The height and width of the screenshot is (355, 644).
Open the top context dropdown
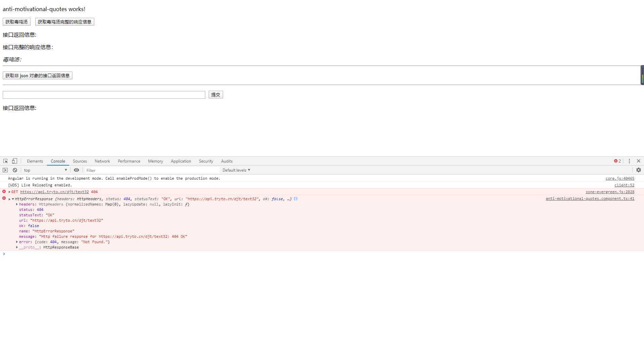click(45, 170)
